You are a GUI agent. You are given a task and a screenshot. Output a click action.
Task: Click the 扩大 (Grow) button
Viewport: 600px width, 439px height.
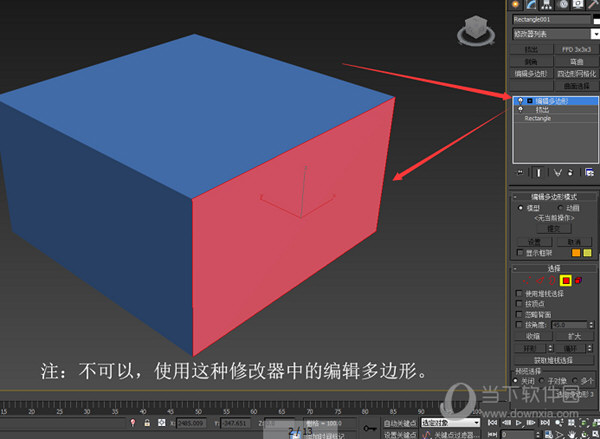tap(574, 336)
